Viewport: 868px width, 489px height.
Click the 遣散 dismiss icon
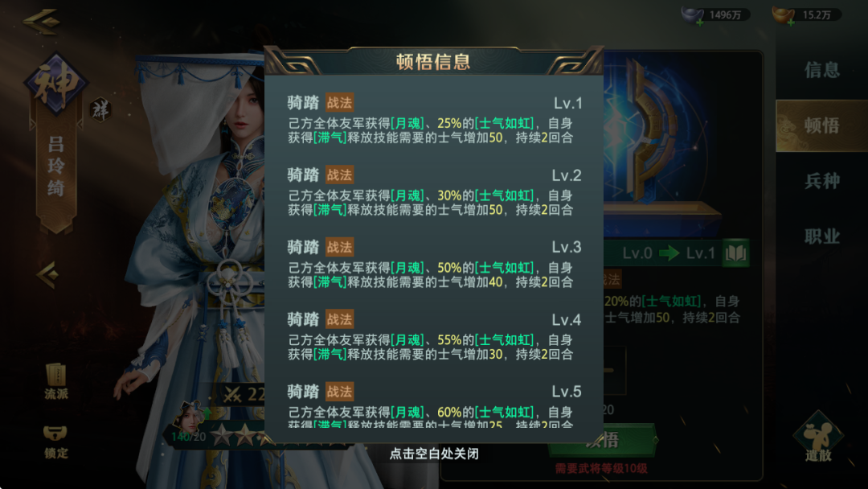pyautogui.click(x=818, y=438)
